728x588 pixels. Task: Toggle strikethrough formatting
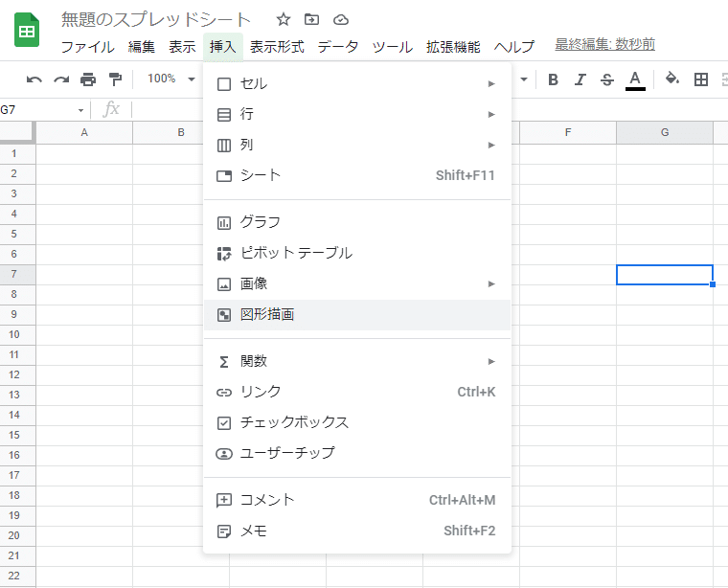point(606,79)
